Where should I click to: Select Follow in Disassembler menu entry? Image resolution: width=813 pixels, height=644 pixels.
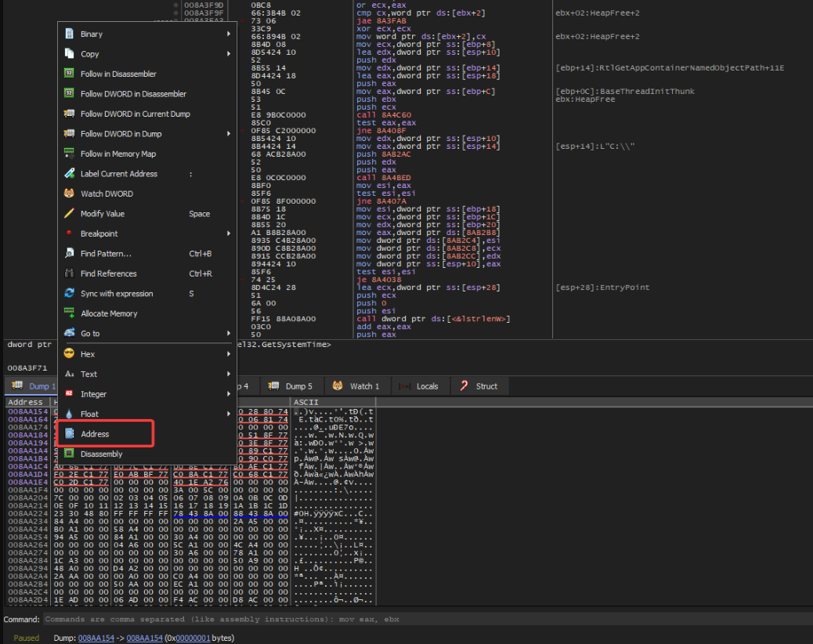coord(118,74)
